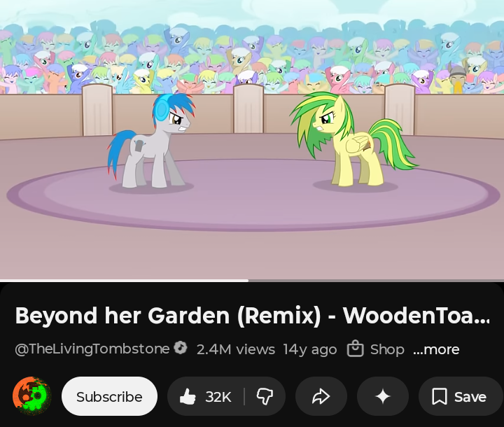This screenshot has width=504, height=427.
Task: Like the video with thumbs up
Action: point(188,396)
